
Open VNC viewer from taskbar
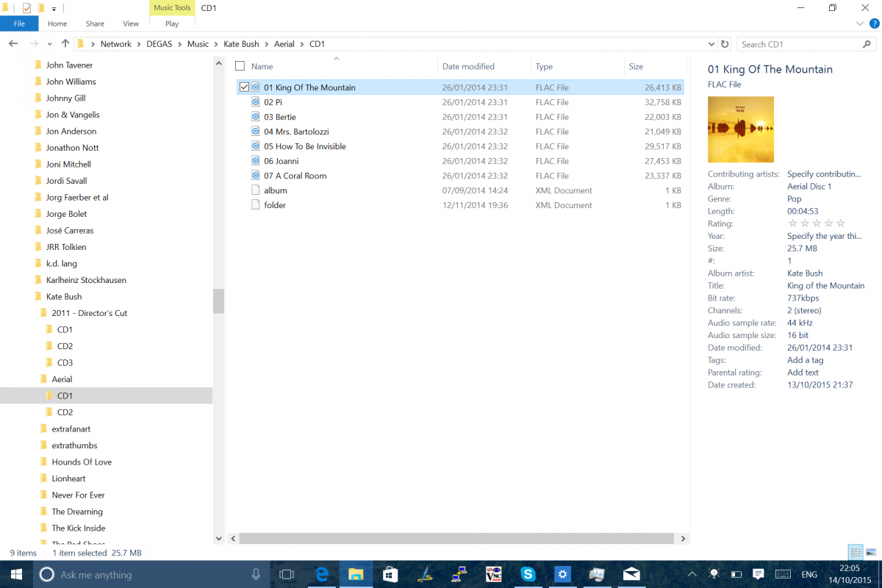(494, 574)
